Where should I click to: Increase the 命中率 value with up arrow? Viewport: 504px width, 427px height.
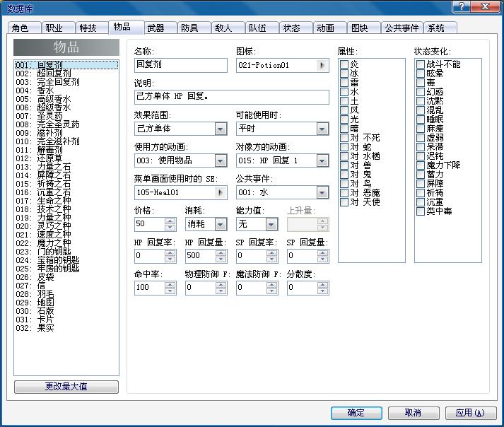pos(170,285)
